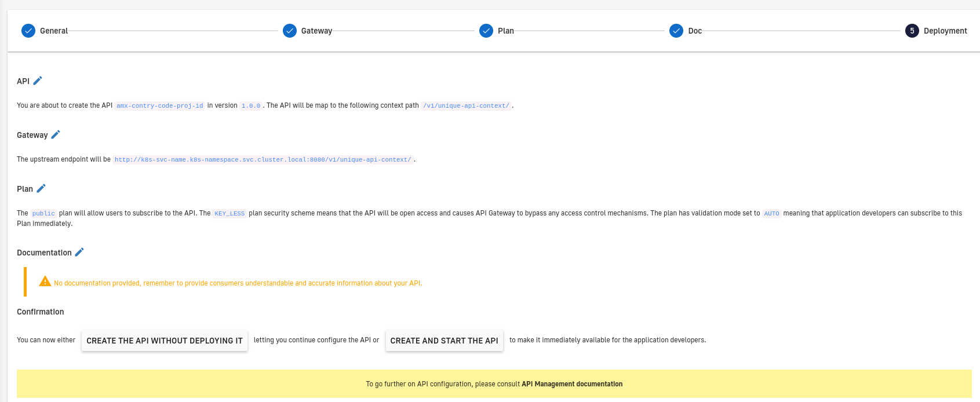Edit the Gateway section via pencil icon
This screenshot has height=402, width=980.
[56, 134]
